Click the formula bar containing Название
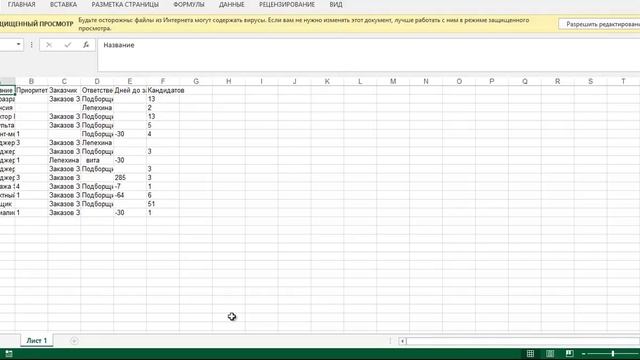The width and height of the screenshot is (640, 360). coord(369,55)
